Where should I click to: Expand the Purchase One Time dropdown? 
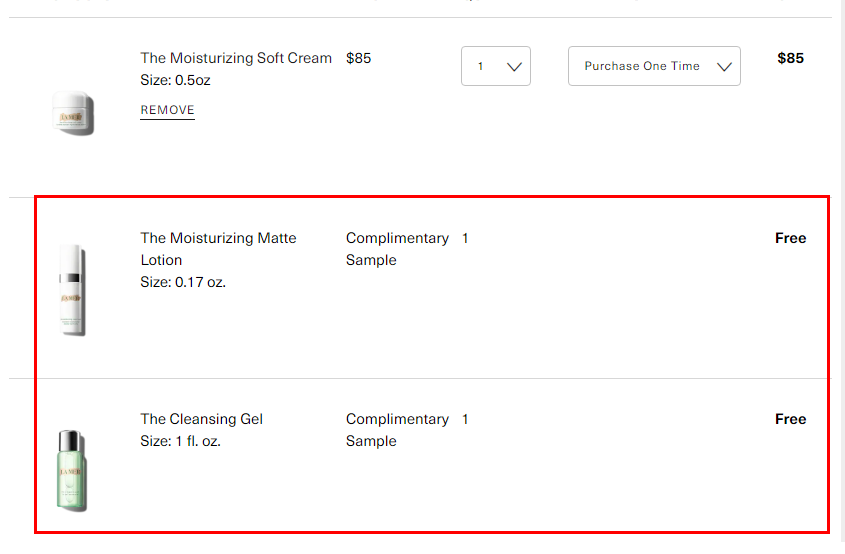(x=654, y=66)
